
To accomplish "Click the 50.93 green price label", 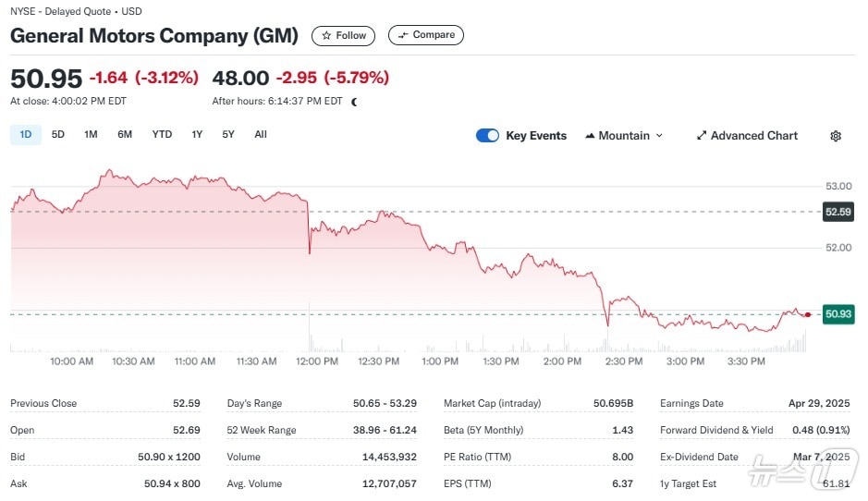I will coord(838,314).
